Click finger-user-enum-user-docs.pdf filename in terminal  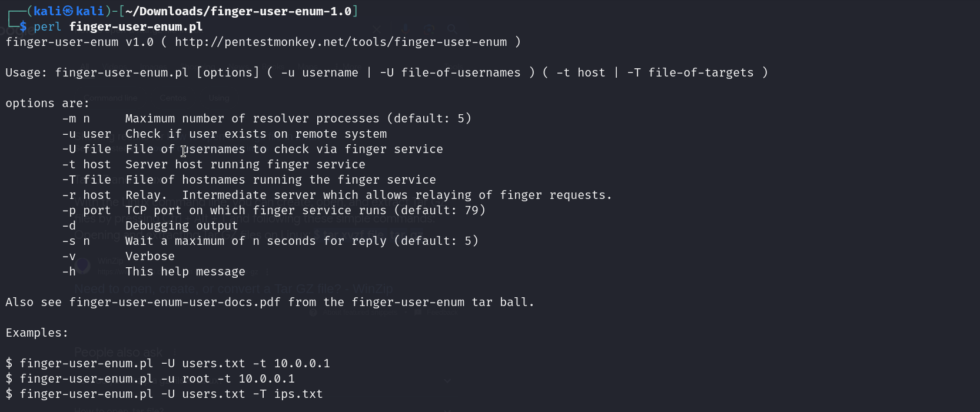click(174, 302)
